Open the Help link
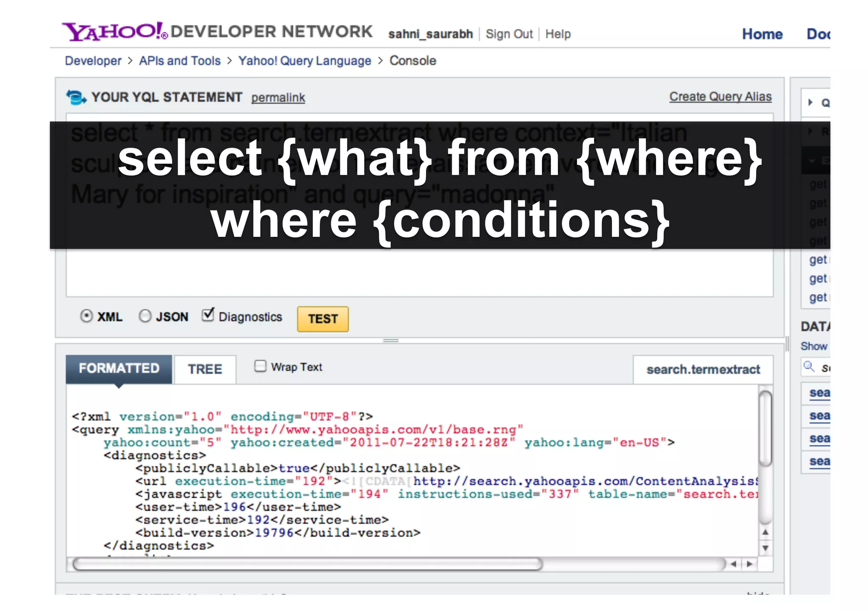Image resolution: width=868 pixels, height=613 pixels. coord(558,34)
